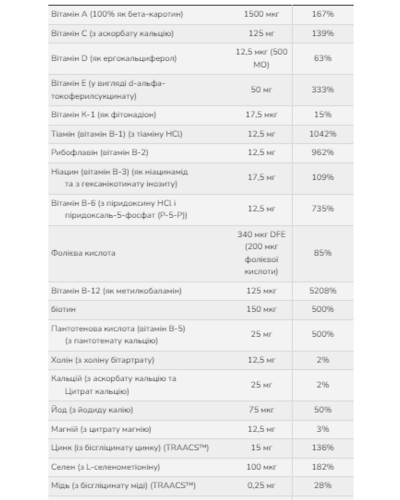Click the Вітамін D ергокальциферол label

click(x=114, y=58)
